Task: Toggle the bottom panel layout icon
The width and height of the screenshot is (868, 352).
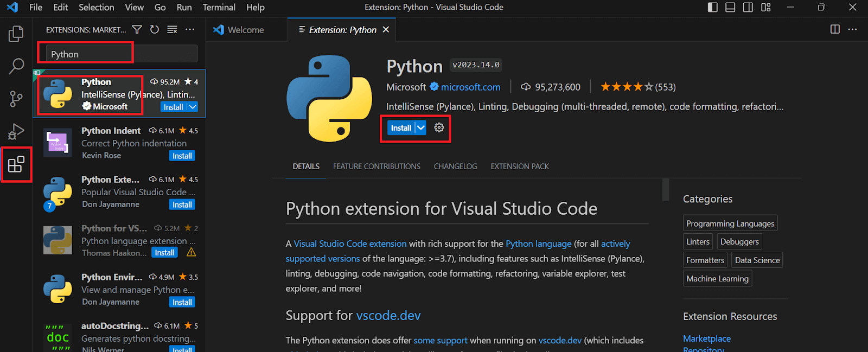Action: (730, 7)
